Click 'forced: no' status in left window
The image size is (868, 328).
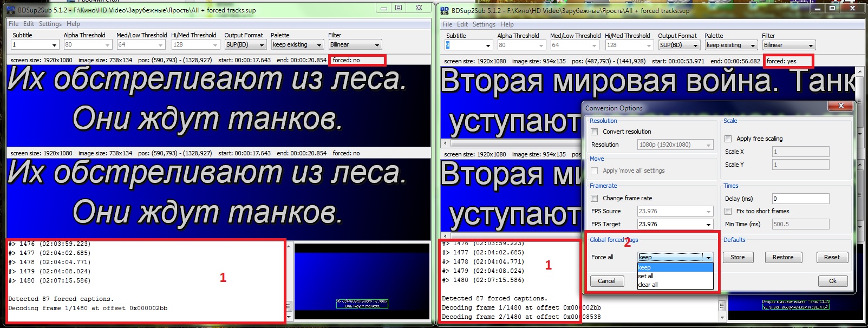(x=346, y=60)
